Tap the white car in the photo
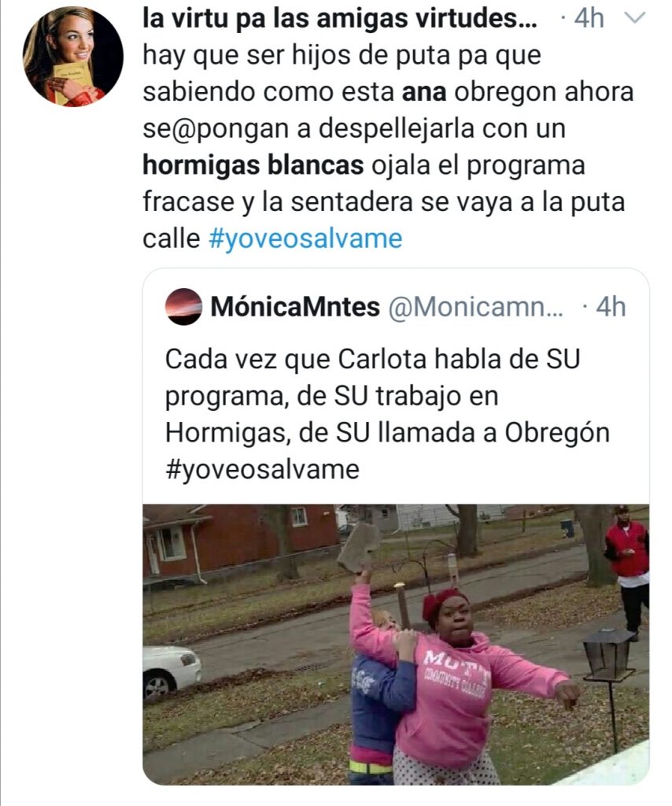The image size is (672, 806). [172, 672]
